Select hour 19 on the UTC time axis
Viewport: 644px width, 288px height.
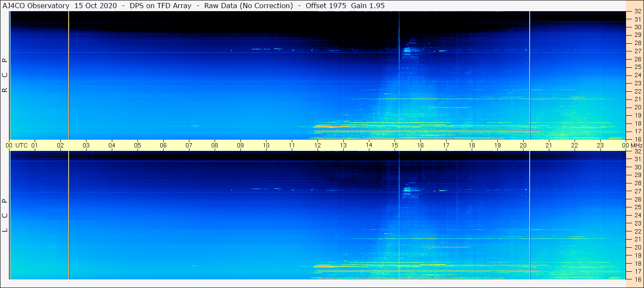coord(497,145)
